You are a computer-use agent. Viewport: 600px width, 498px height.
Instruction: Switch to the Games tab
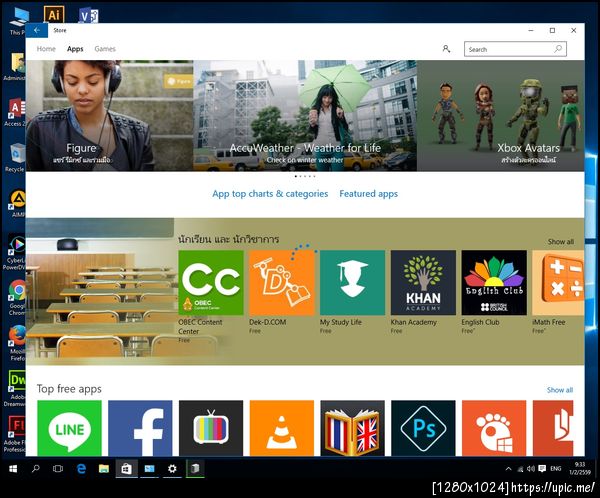pos(105,49)
